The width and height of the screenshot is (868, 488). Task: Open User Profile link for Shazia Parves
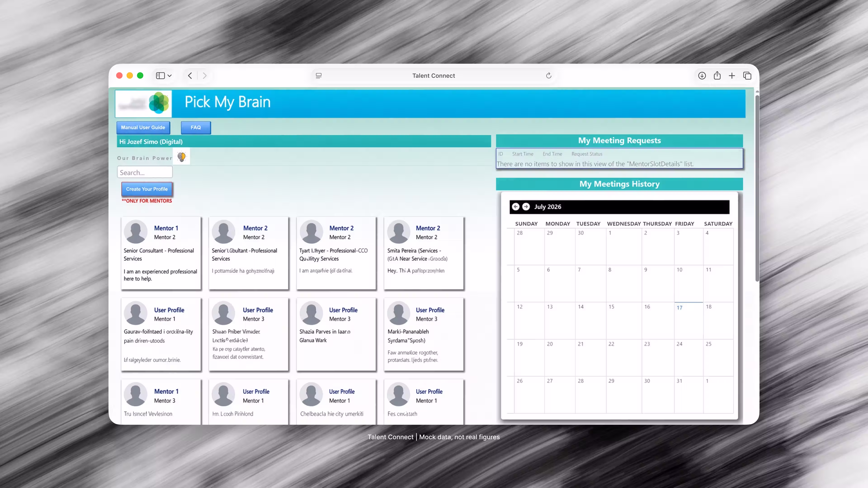point(343,310)
